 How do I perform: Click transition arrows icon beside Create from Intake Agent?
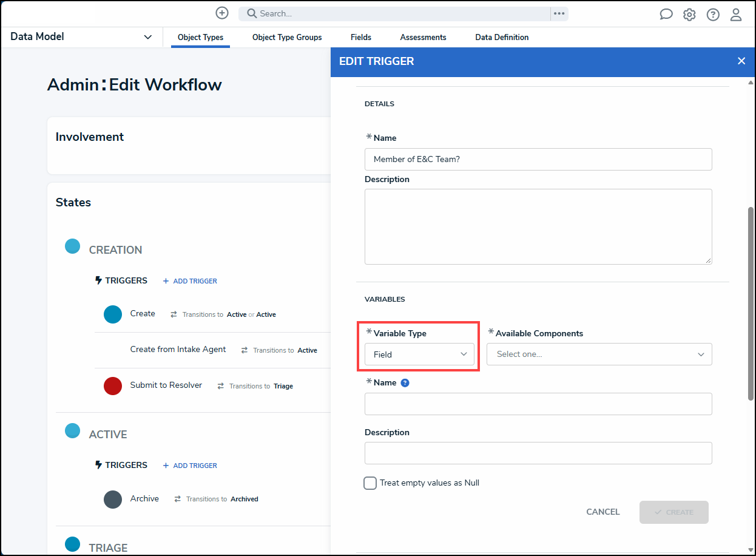pos(245,350)
